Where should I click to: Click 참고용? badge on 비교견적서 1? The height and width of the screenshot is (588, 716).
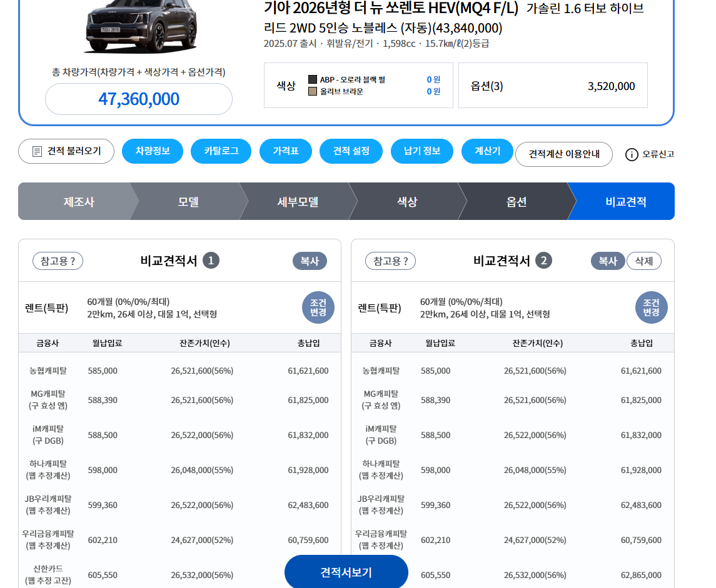[x=58, y=261]
